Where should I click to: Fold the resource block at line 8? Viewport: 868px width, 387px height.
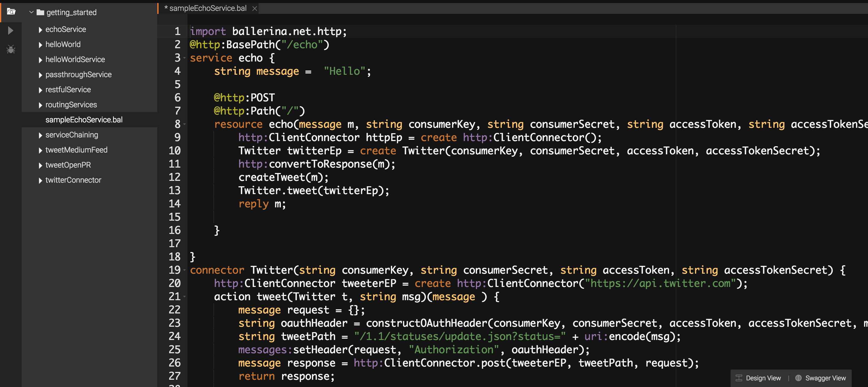[185, 124]
